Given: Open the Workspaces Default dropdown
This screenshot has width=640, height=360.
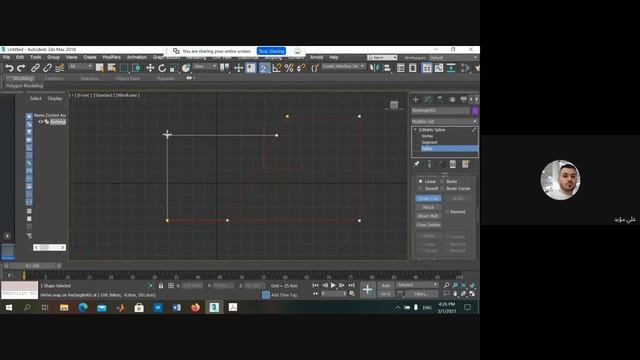Looking at the screenshot, I should pyautogui.click(x=454, y=58).
